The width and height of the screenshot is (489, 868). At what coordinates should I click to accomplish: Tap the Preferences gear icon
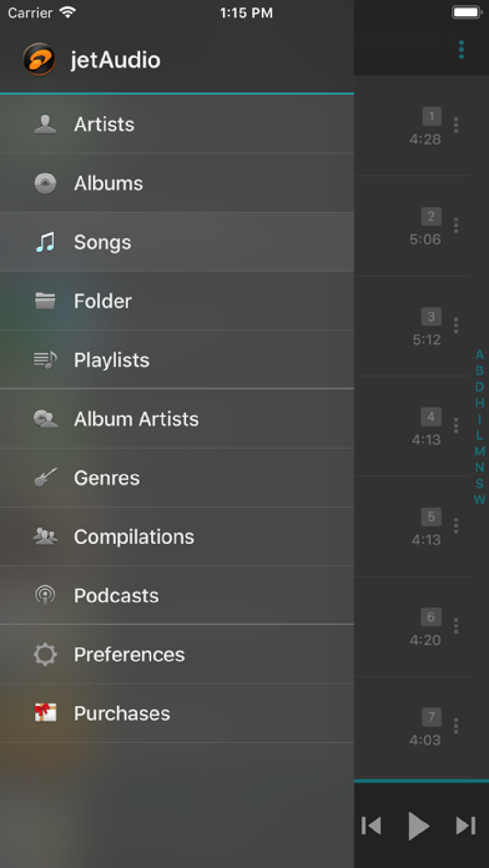45,655
